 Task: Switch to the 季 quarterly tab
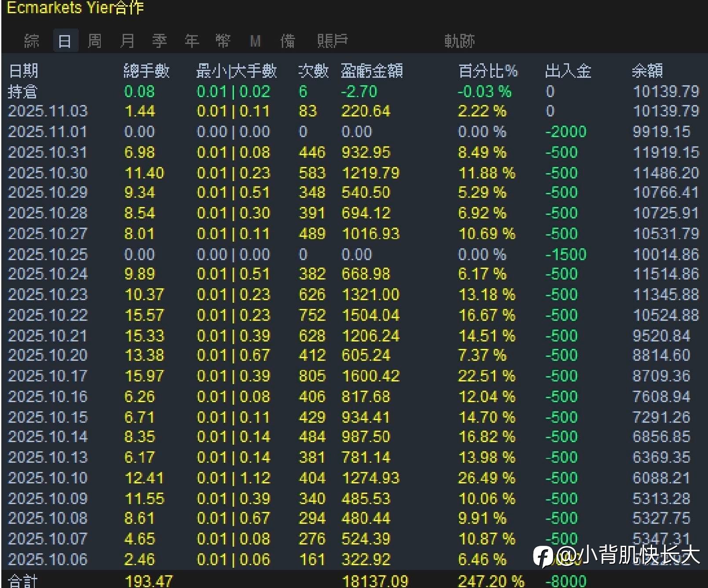pos(160,41)
